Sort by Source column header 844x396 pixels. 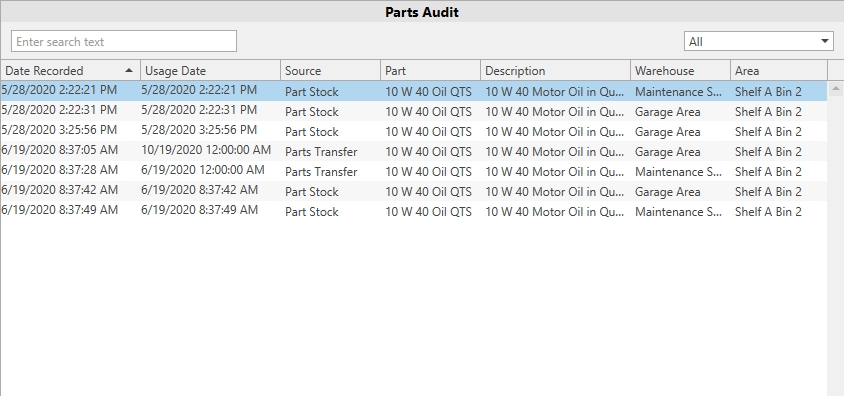coord(330,70)
